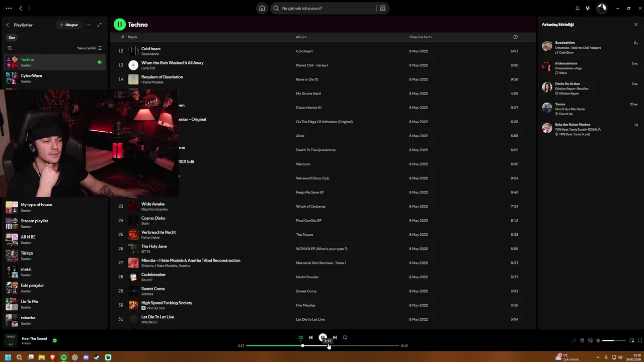Open the 'Planet OSF - Series I' album link
The image size is (644, 362).
tap(312, 65)
